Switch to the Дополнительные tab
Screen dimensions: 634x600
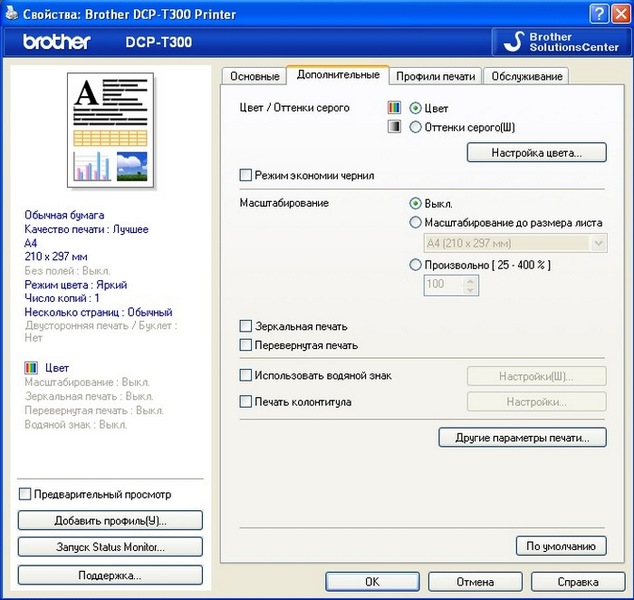point(338,75)
